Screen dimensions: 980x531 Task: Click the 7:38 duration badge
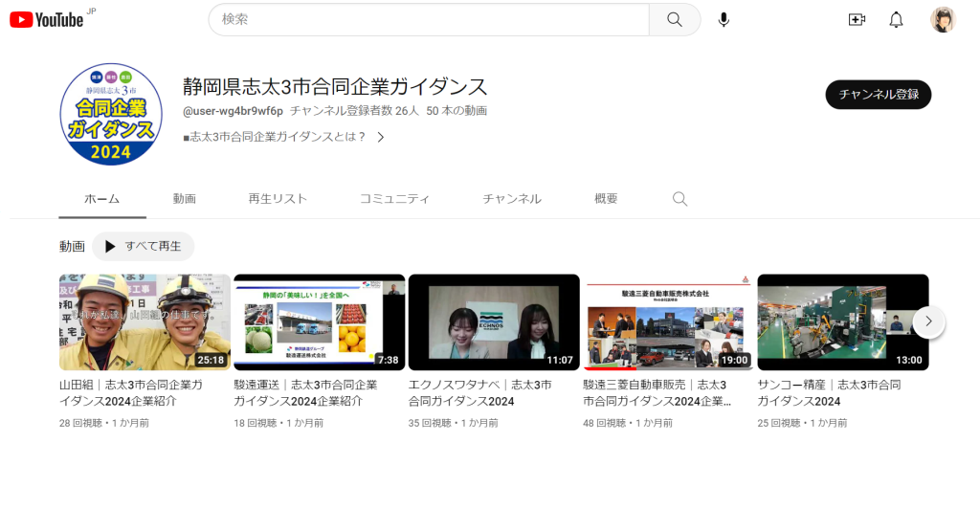[389, 360]
